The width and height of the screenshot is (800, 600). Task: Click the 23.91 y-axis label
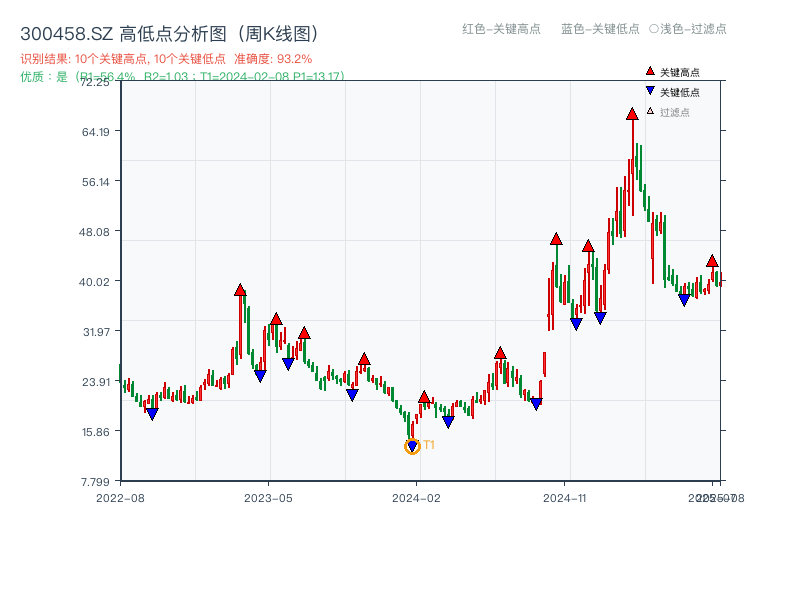tap(96, 382)
